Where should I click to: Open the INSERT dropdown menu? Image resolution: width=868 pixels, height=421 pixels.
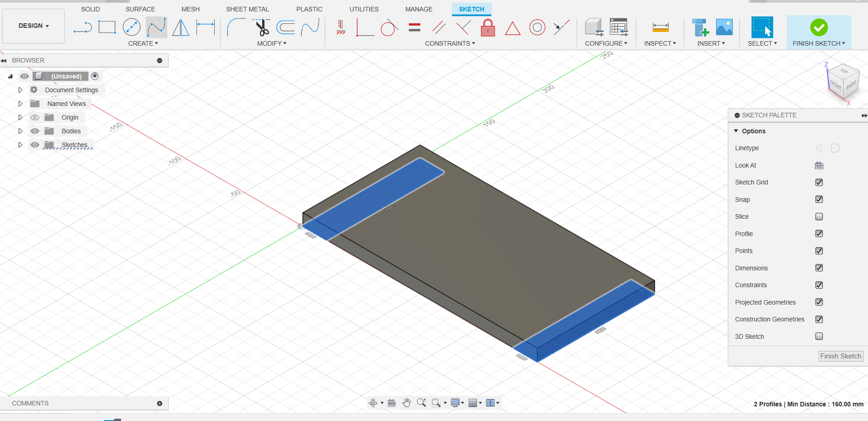(x=711, y=43)
